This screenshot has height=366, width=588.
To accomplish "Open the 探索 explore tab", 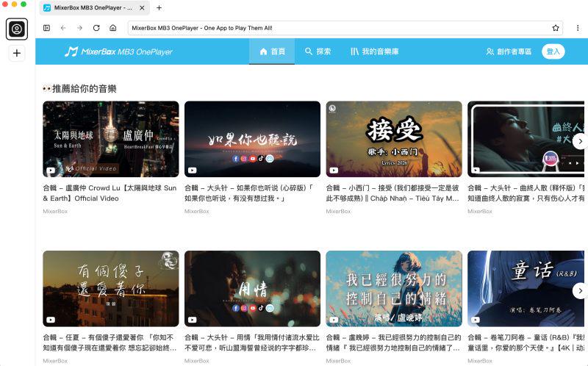I will click(x=318, y=51).
